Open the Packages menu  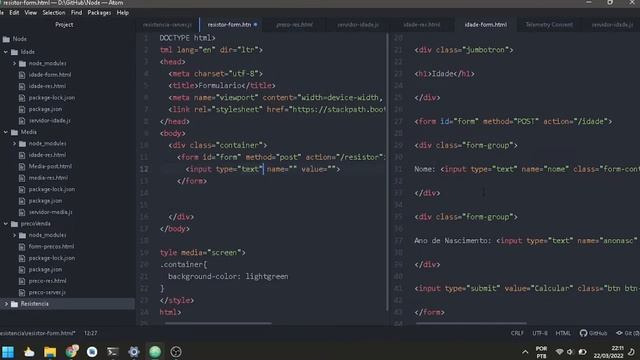click(x=99, y=13)
